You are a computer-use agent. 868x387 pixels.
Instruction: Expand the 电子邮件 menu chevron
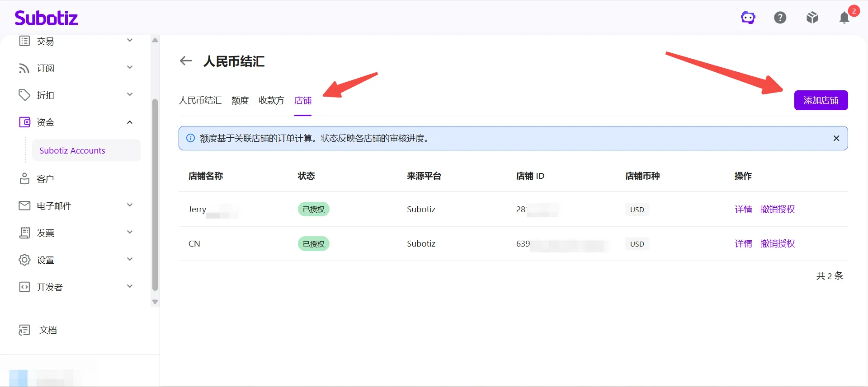click(130, 205)
